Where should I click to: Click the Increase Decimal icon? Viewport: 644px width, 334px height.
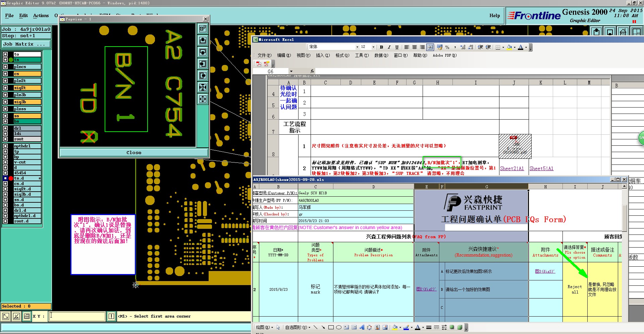click(x=463, y=47)
